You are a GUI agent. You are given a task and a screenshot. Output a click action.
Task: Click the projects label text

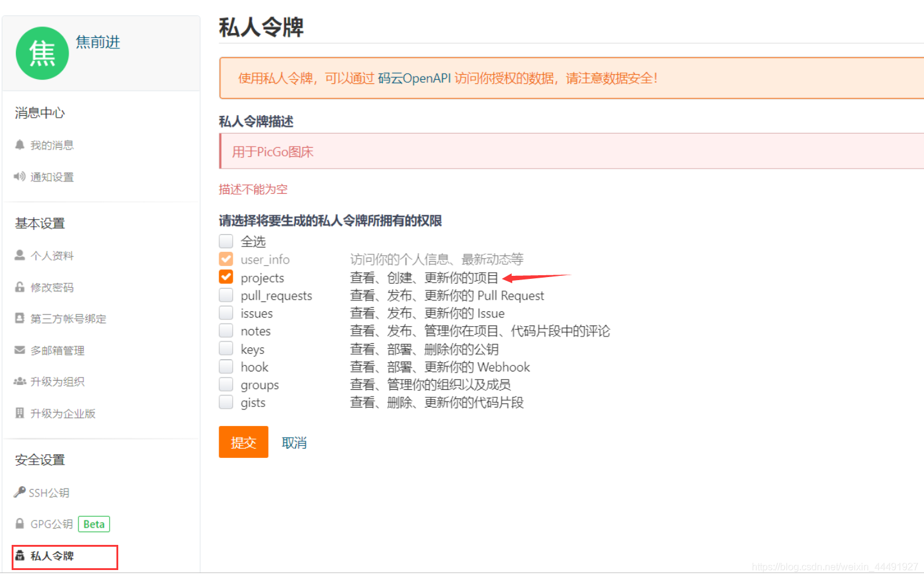coord(262,278)
